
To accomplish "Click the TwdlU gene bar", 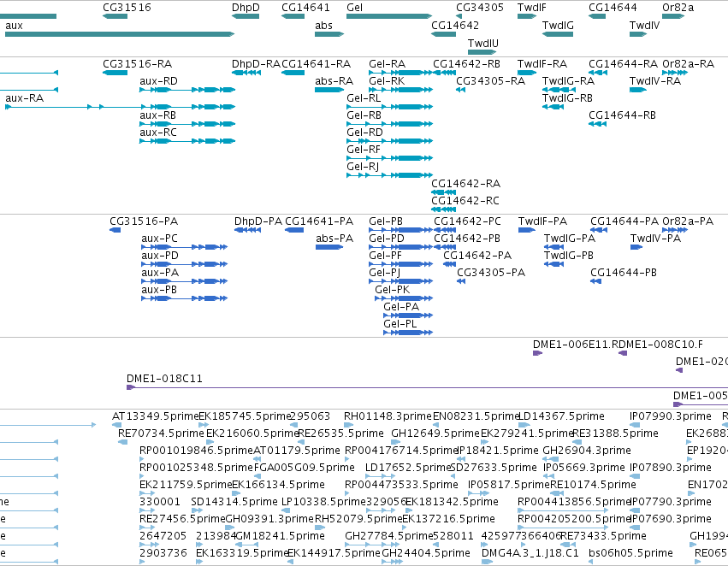I will tap(482, 52).
